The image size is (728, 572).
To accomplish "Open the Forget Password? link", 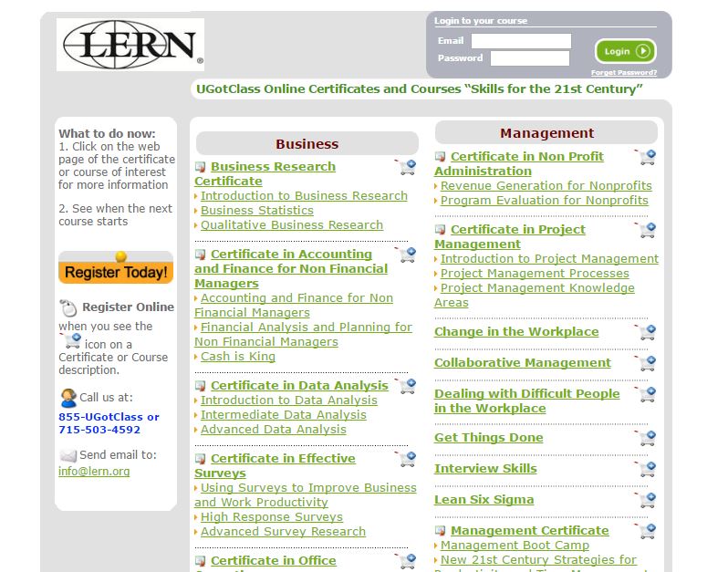I will pos(623,73).
